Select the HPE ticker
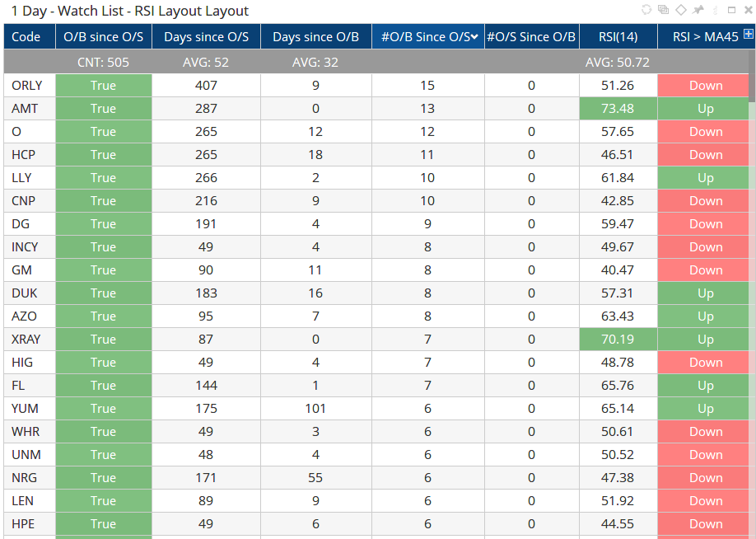The image size is (756, 539). 23,524
